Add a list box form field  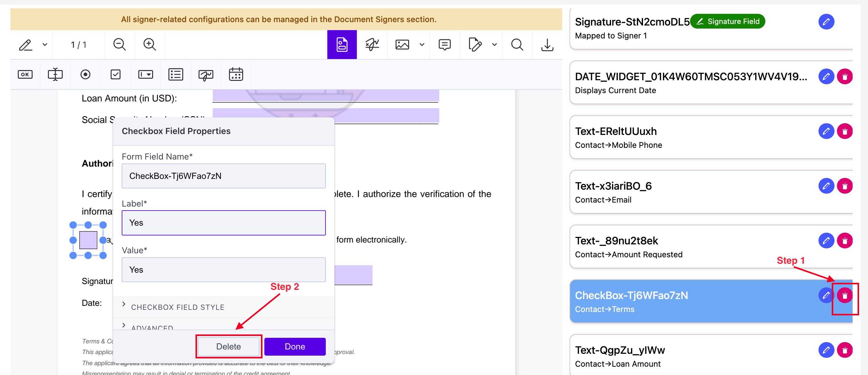click(176, 74)
